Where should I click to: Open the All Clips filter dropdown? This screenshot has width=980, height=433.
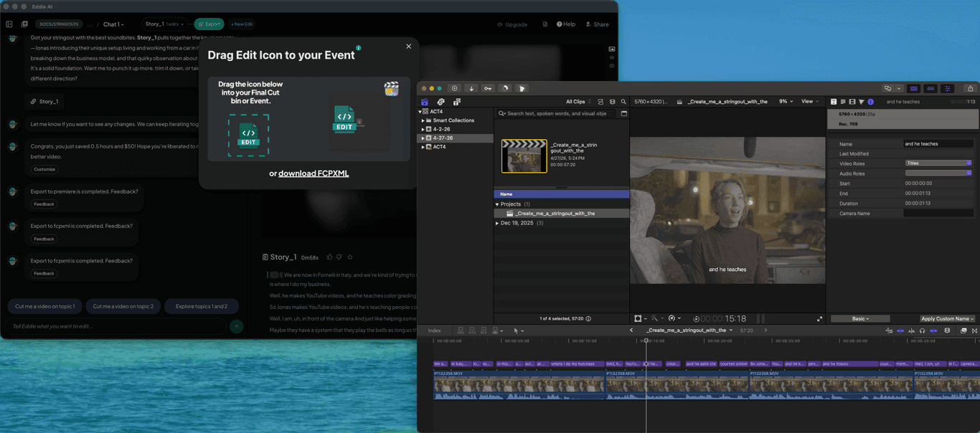578,102
